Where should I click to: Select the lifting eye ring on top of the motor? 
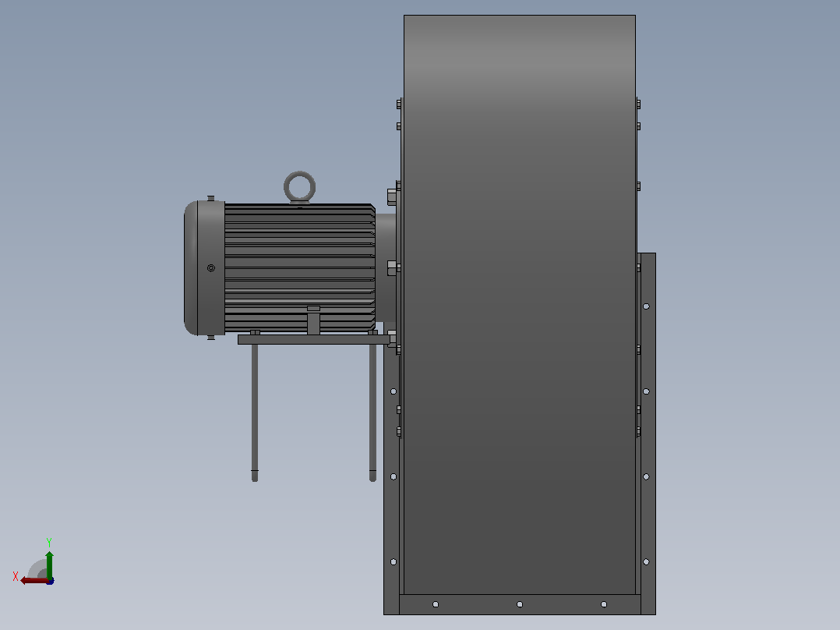click(x=299, y=187)
